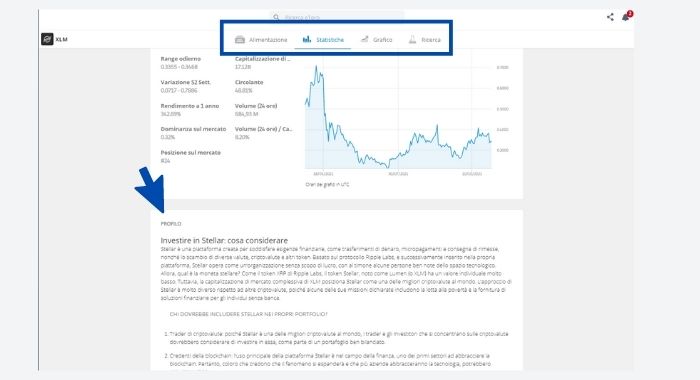Image resolution: width=700 pixels, height=380 pixels.
Task: Click the chart's UTC time note
Action: [327, 184]
